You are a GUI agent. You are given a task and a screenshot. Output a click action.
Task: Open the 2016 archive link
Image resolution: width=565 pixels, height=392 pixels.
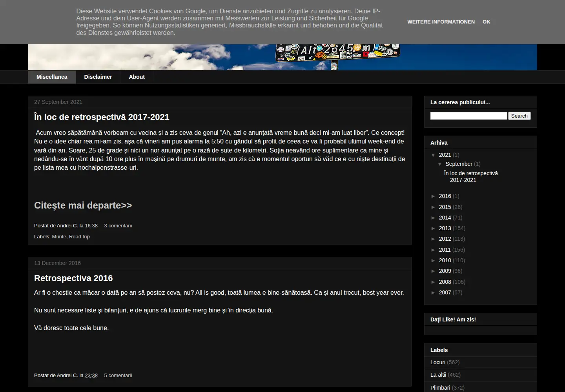[x=445, y=196]
